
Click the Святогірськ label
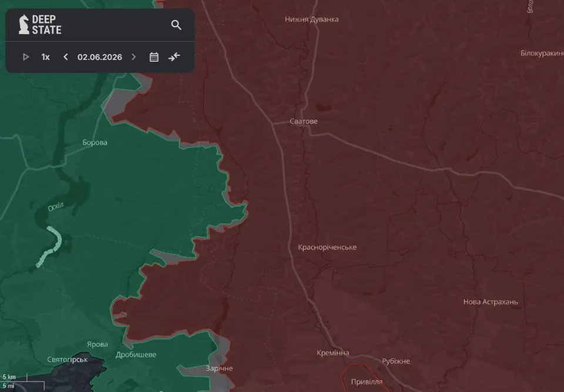67,360
